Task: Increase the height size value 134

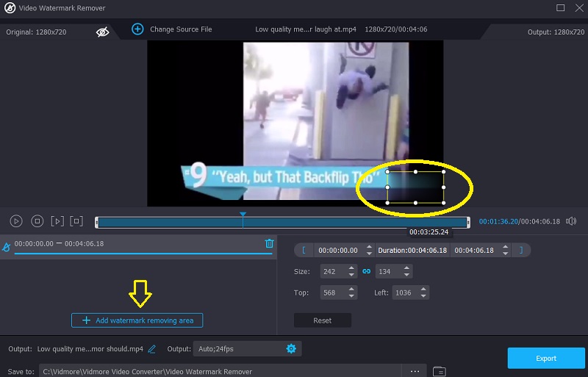Action: [x=406, y=268]
